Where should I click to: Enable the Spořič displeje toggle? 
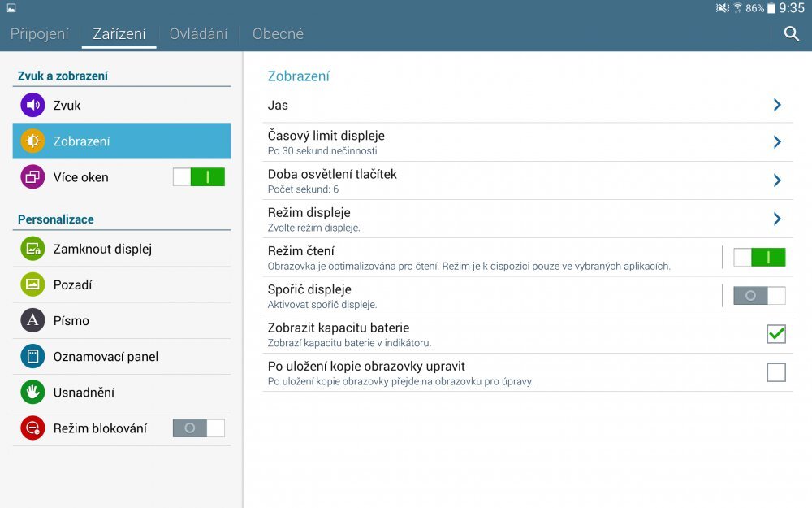[x=759, y=296]
